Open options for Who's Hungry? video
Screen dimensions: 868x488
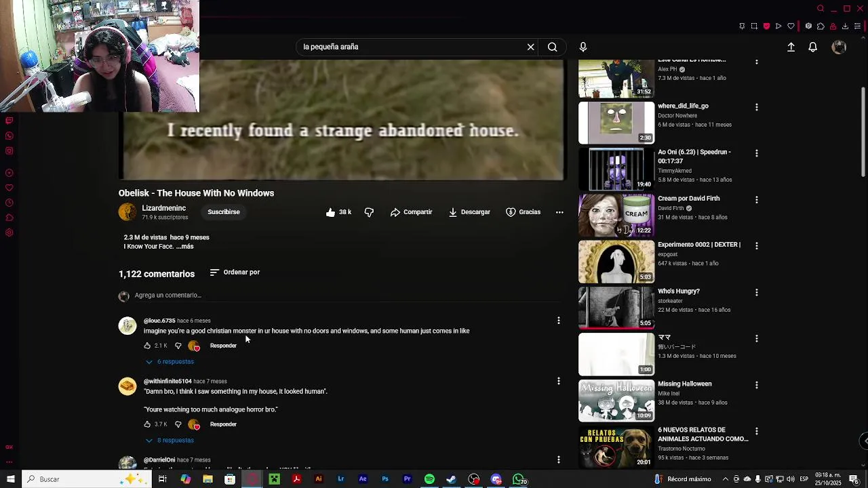click(757, 292)
